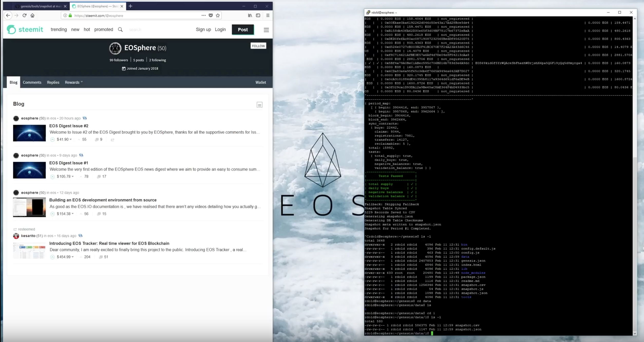Click the Steemit search input field

[x=154, y=30]
